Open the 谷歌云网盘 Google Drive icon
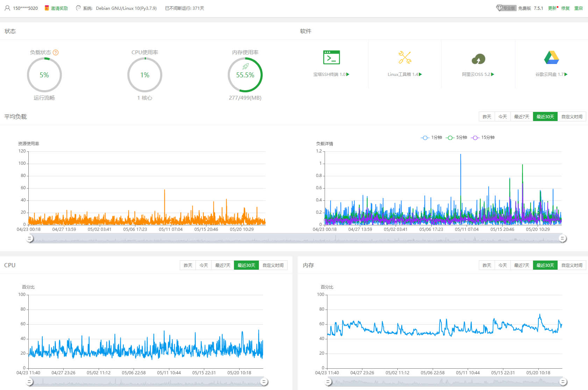 coord(552,57)
